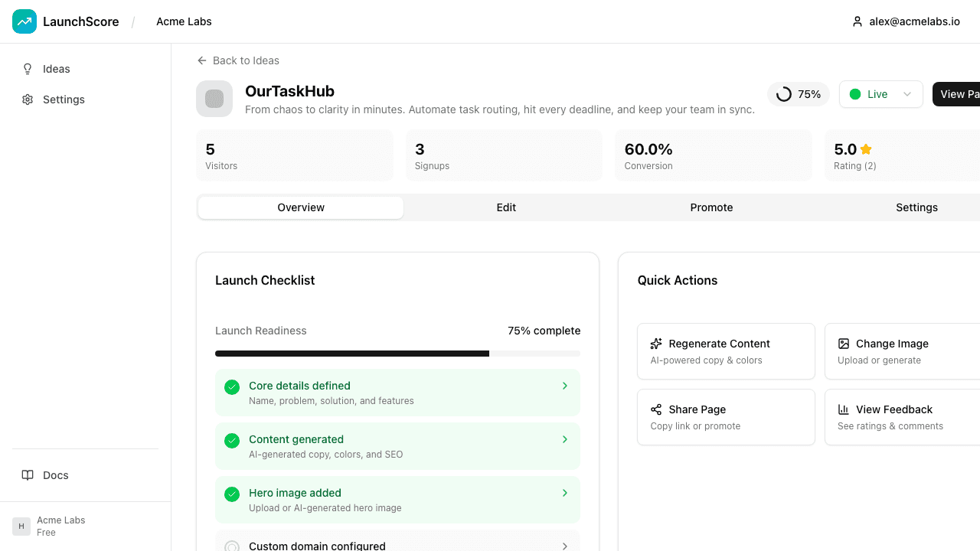Image resolution: width=980 pixels, height=551 pixels.
Task: Expand the Hero image added chevron
Action: pos(565,493)
